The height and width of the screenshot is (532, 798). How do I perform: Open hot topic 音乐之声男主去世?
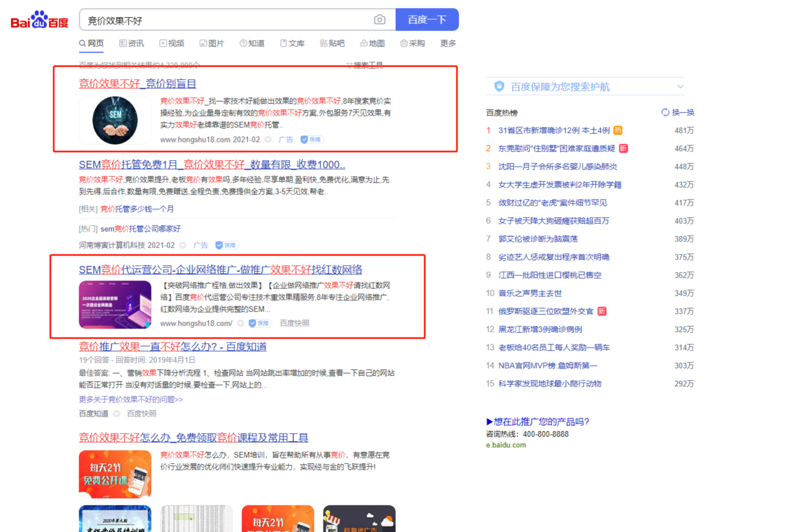[530, 293]
